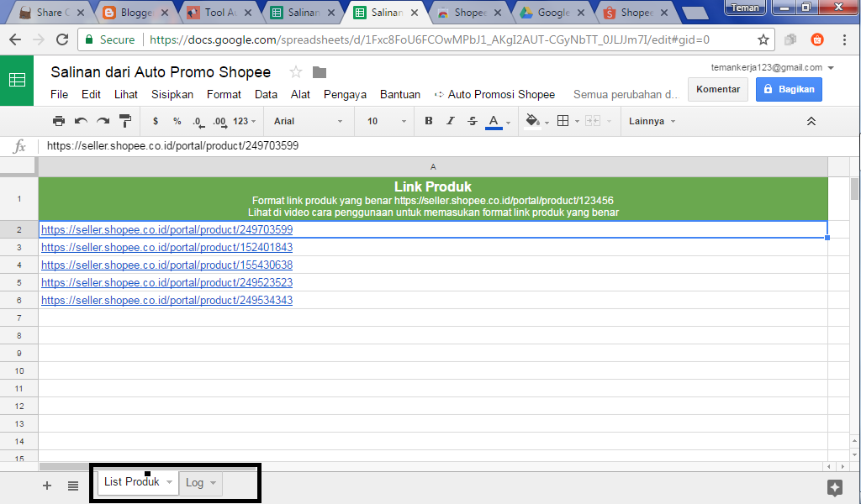
Task: Open the Explore panel icon
Action: (x=835, y=487)
